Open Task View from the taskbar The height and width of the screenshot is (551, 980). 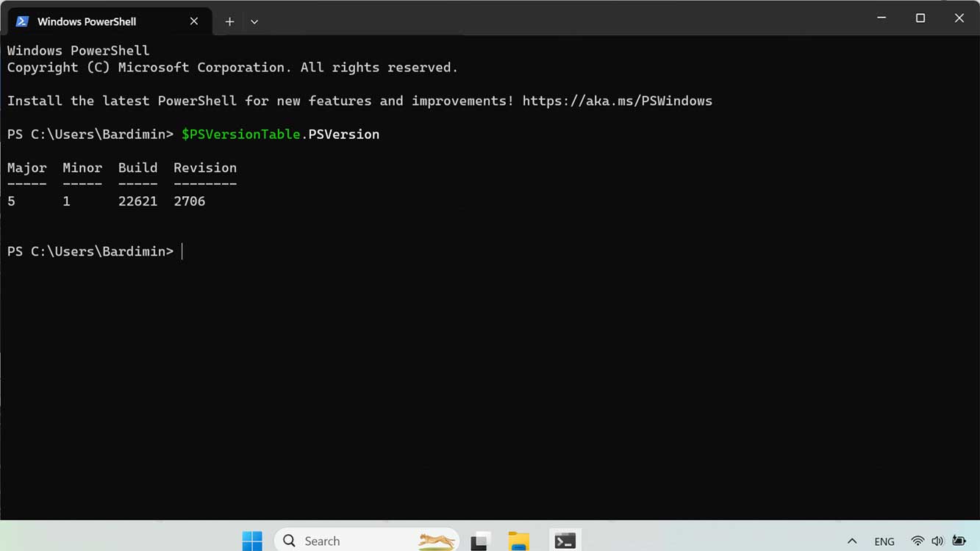pos(481,541)
